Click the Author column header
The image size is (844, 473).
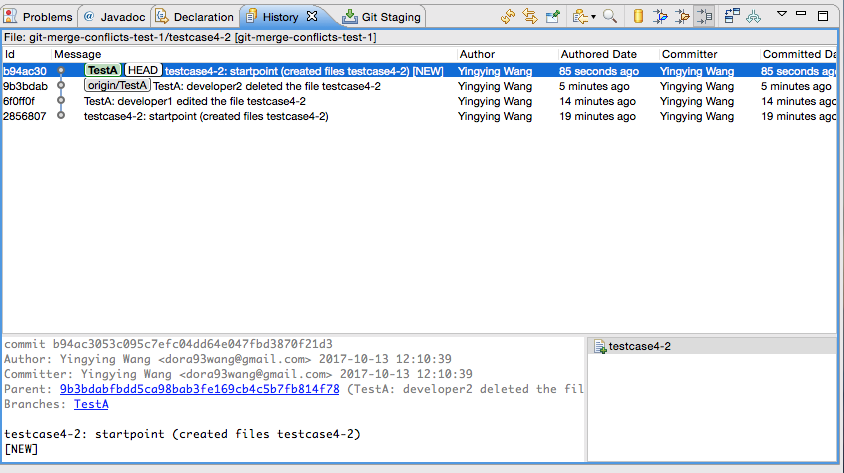(x=507, y=54)
